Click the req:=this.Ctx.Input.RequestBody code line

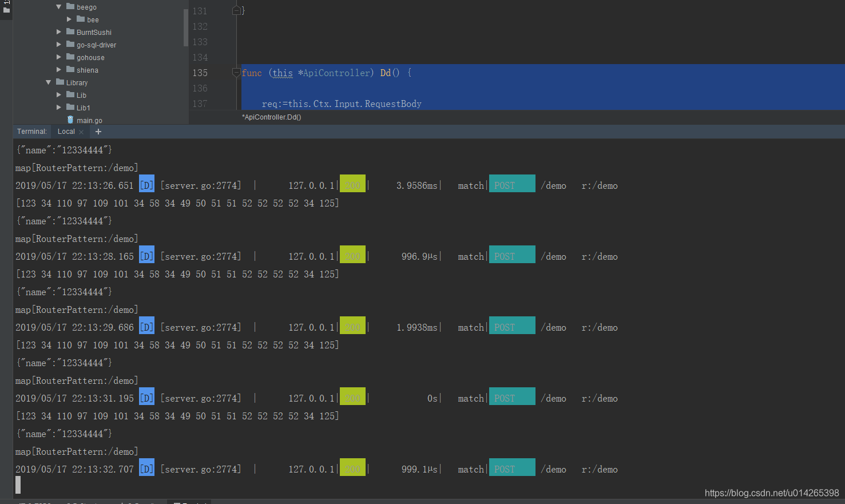tap(342, 104)
